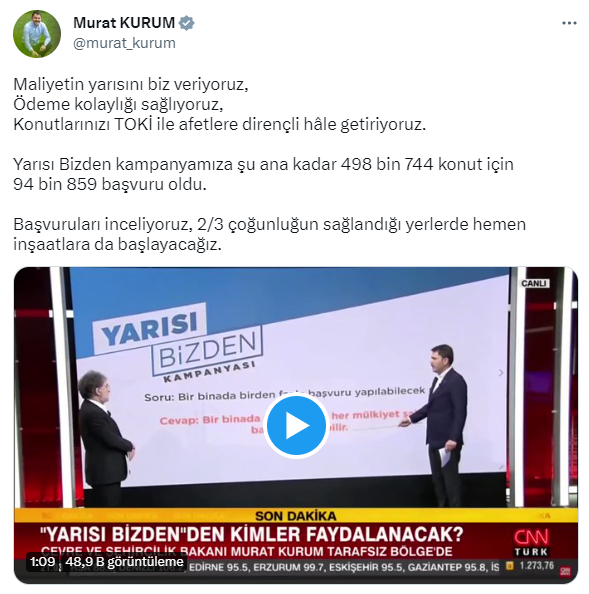Viewport: 589px width, 594px height.
Task: Click the sentence about 2/3 çoğunluğun
Action: click(269, 234)
